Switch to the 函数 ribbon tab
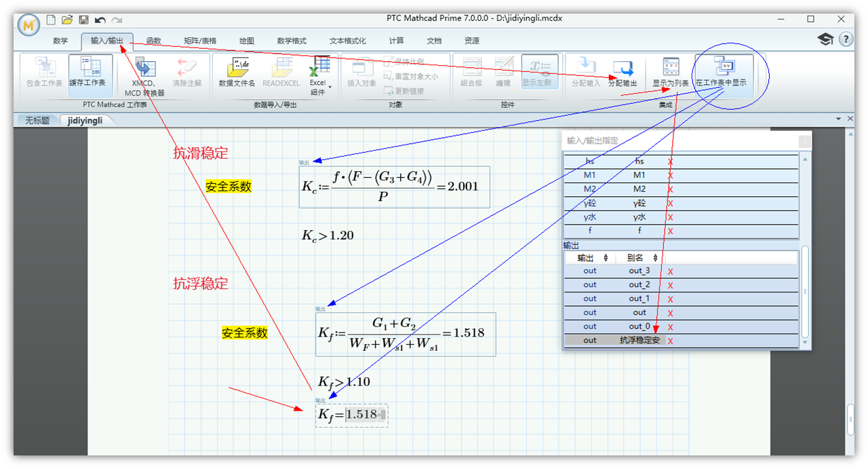This screenshot has width=868, height=469. point(154,41)
